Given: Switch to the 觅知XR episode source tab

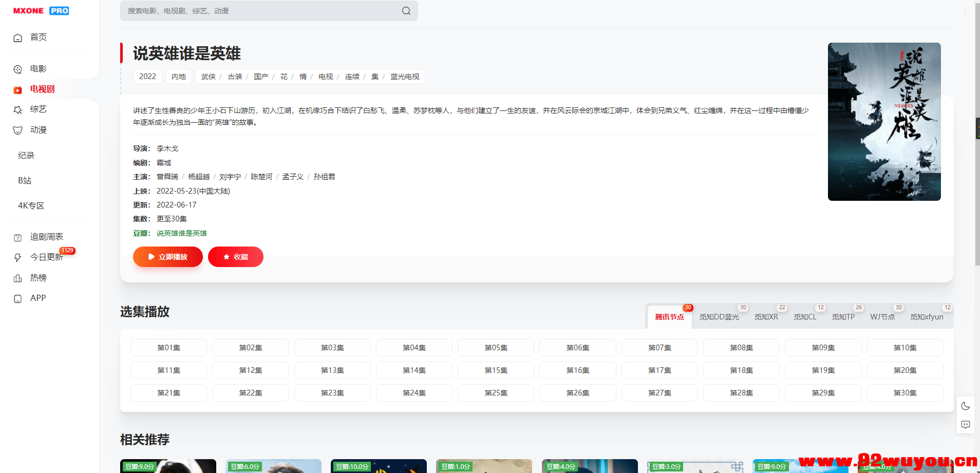Looking at the screenshot, I should [767, 317].
